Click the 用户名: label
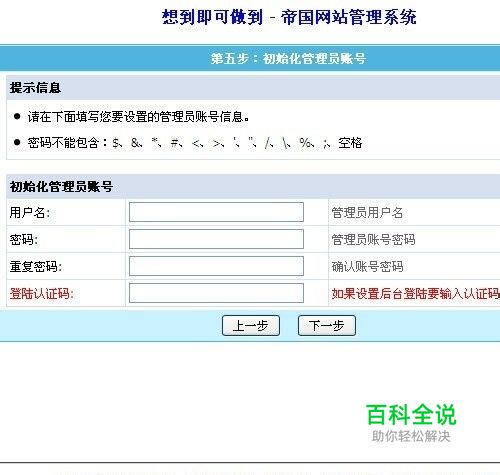500x475 pixels. (30, 212)
